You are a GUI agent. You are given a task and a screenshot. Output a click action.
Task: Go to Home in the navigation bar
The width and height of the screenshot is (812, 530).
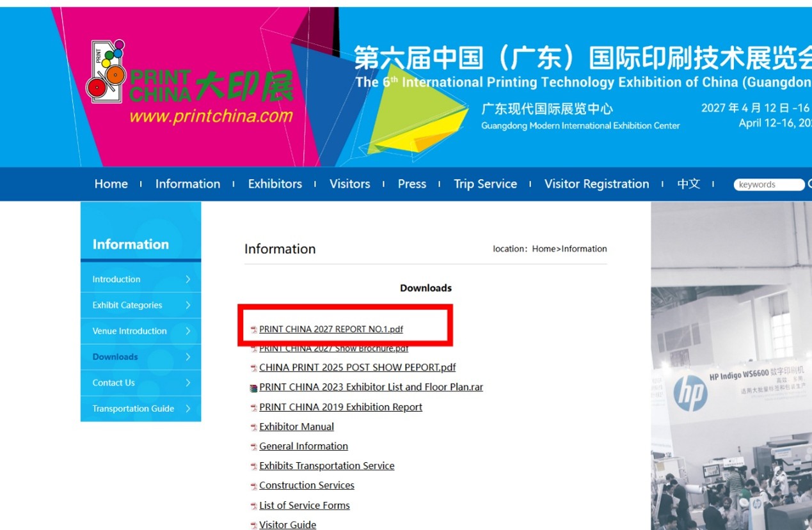coord(111,184)
